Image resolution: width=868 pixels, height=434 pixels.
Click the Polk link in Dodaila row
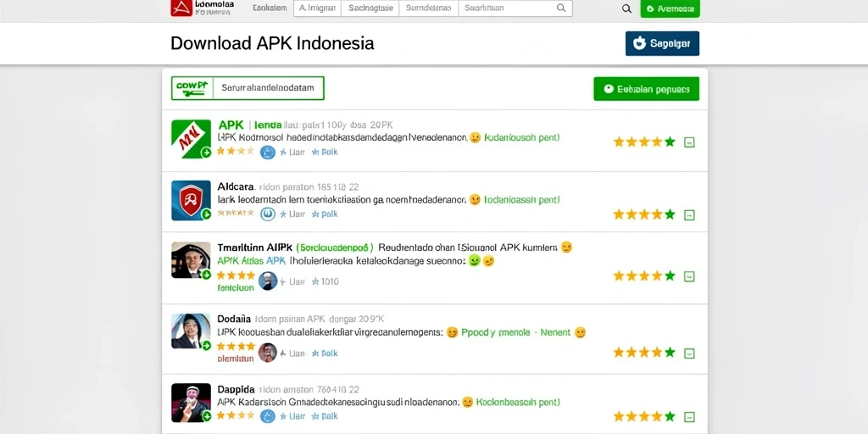click(x=325, y=353)
